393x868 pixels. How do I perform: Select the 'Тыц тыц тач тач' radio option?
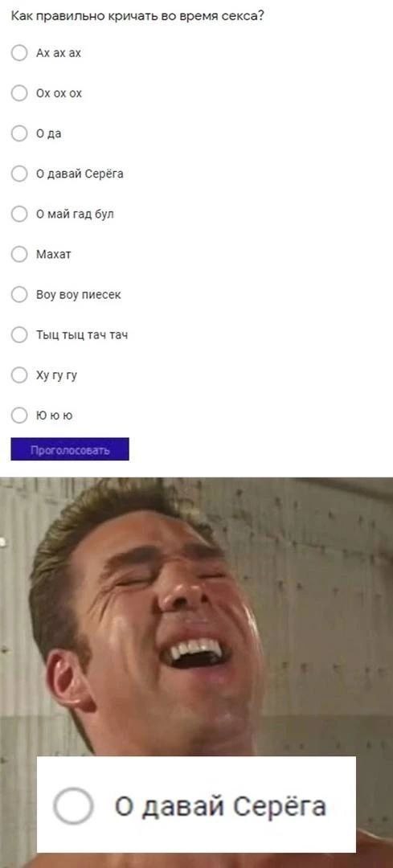click(19, 334)
